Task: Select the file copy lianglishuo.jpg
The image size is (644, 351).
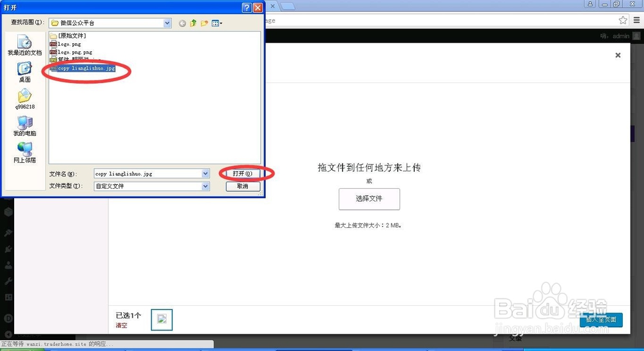Action: [x=82, y=68]
